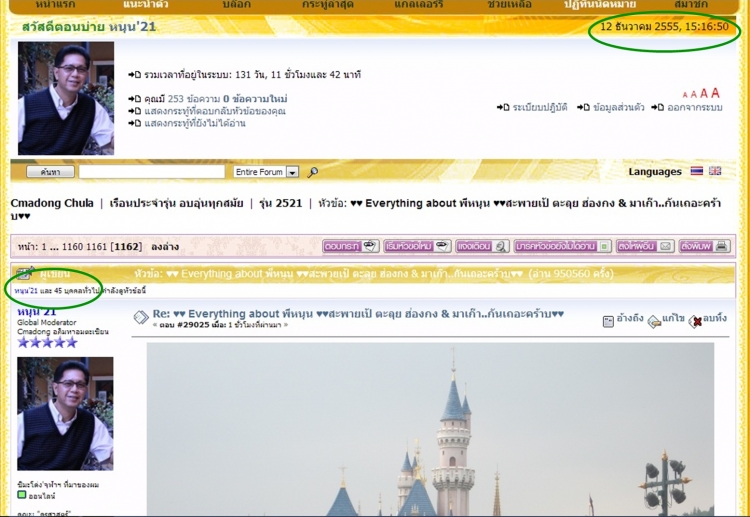750x517 pixels.
Task: Click the มาร์คหัวข้อยังไม่ได้อ่าน button
Action: coord(562,246)
